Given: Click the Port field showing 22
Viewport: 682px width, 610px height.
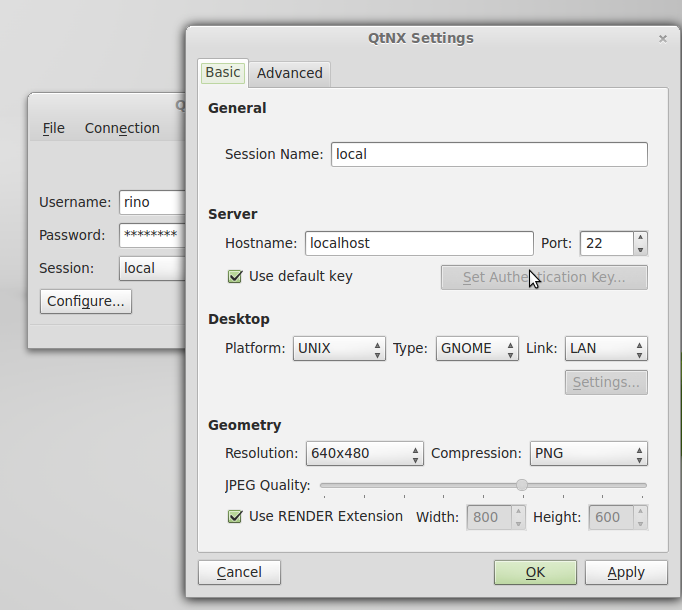Looking at the screenshot, I should pos(607,243).
